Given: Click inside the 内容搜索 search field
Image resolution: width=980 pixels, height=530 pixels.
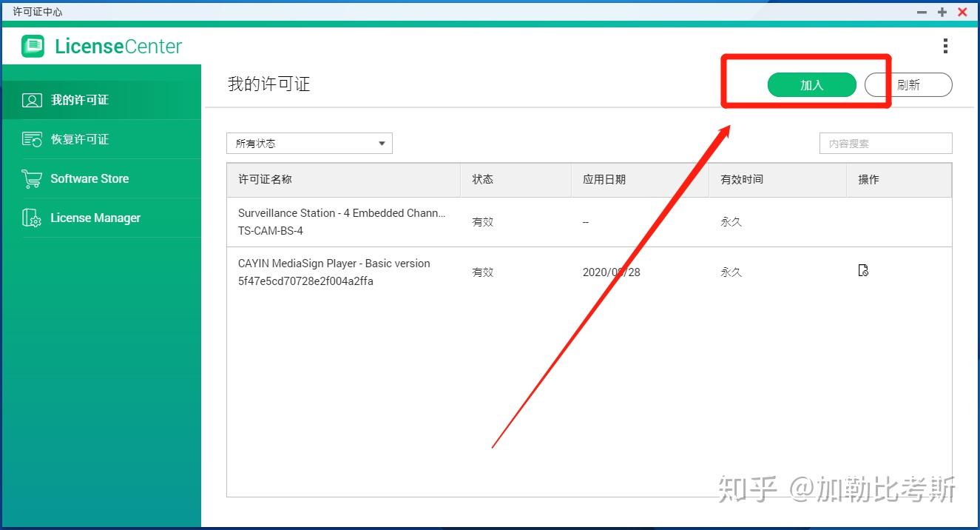Looking at the screenshot, I should pos(885,143).
